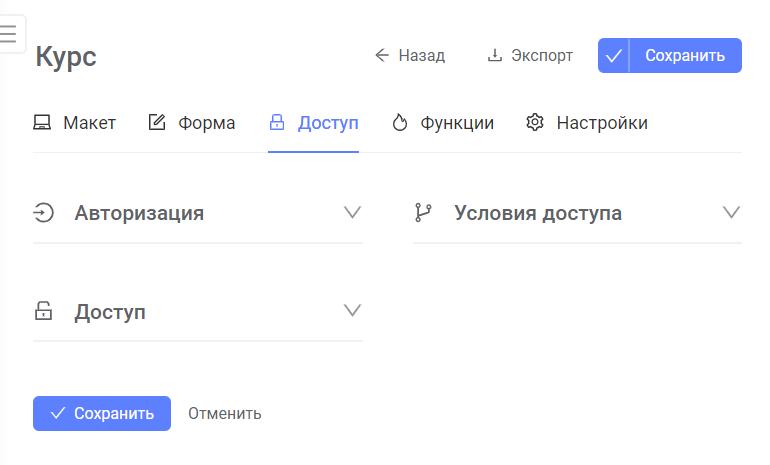
Task: Click the padlock icon on Доступ tab
Action: (277, 122)
